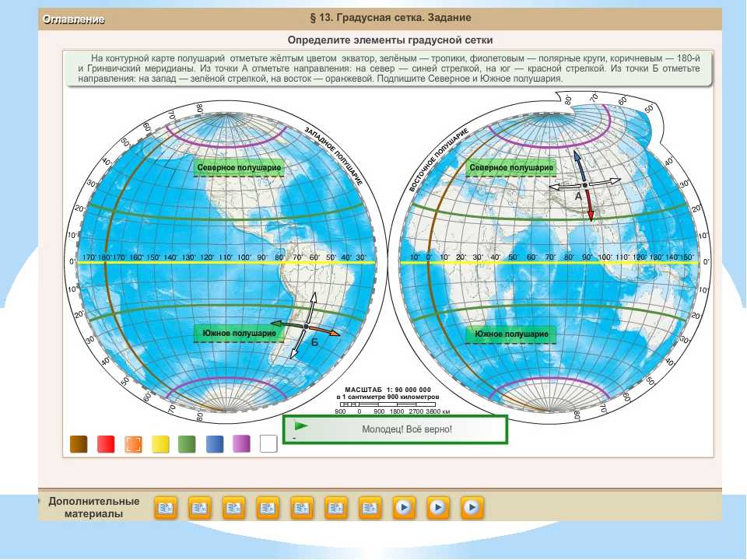Click the white east arrow at point А
747x560 pixels.
604,182
